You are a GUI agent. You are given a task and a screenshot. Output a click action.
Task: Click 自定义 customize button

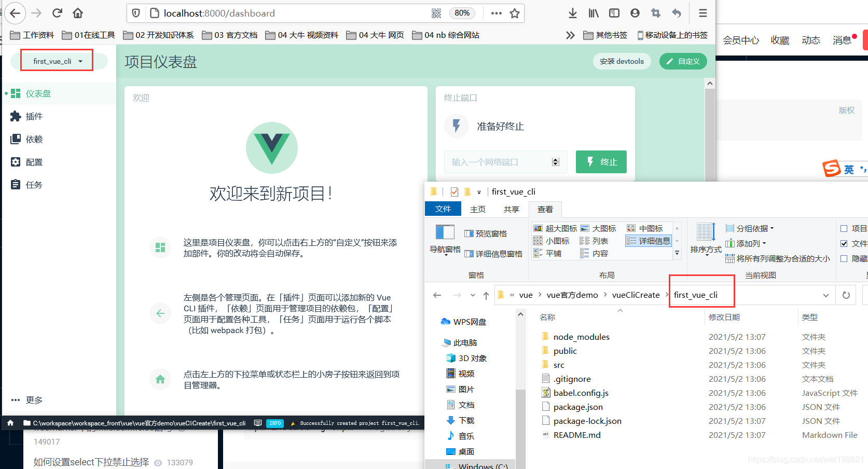pyautogui.click(x=683, y=61)
